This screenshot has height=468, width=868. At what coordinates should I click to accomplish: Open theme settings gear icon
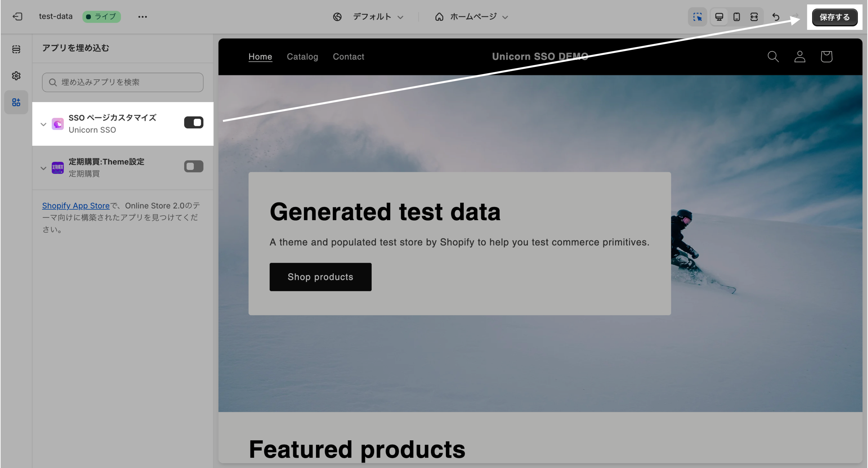coord(16,76)
